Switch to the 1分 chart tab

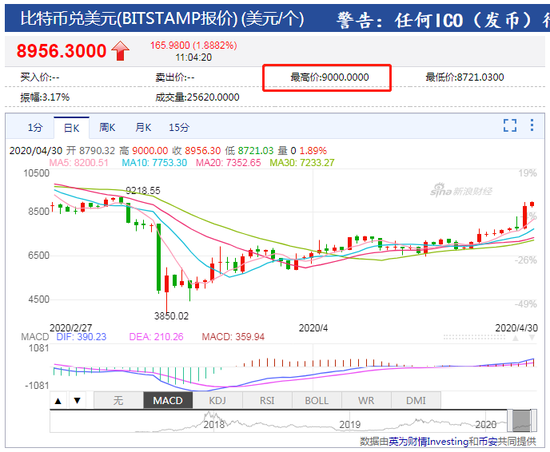(x=35, y=127)
